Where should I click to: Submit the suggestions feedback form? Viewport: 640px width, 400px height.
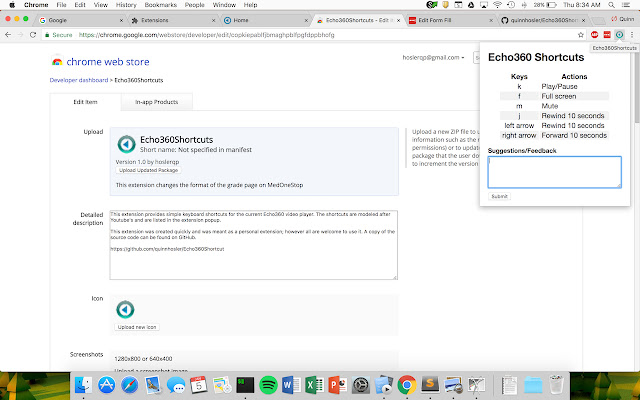499,196
